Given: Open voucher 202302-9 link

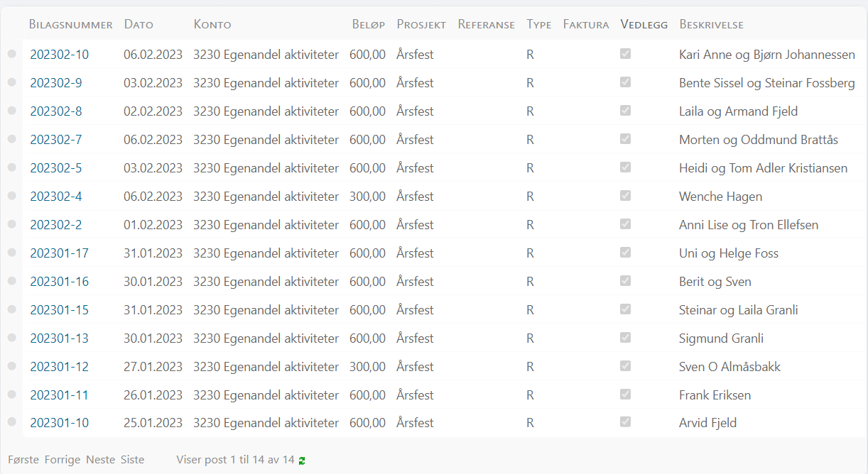Looking at the screenshot, I should (56, 83).
